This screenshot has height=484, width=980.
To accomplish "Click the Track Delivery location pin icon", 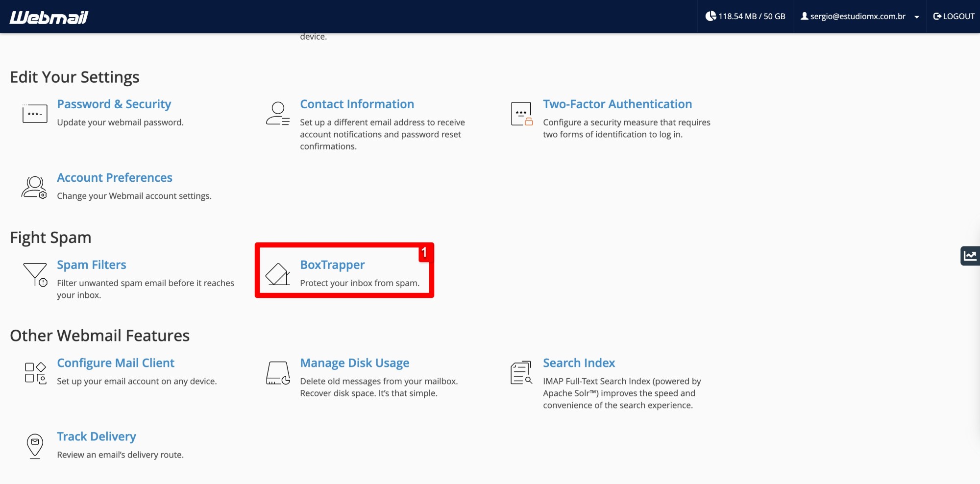I will point(33,446).
